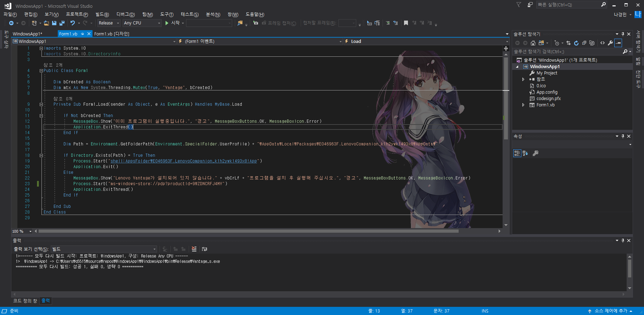Expand the 참조 references node

pos(523,79)
